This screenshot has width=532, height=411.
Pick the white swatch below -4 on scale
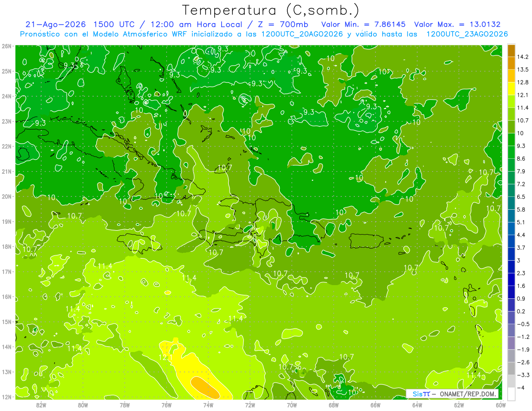click(511, 394)
